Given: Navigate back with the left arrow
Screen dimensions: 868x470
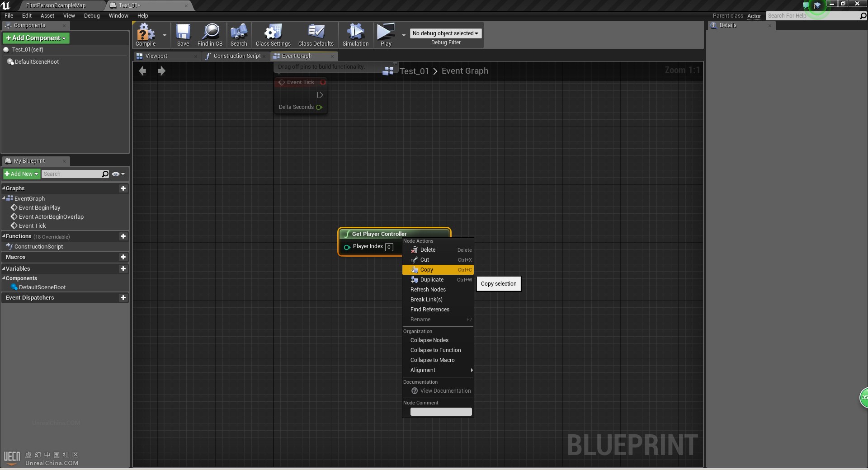Looking at the screenshot, I should point(143,71).
